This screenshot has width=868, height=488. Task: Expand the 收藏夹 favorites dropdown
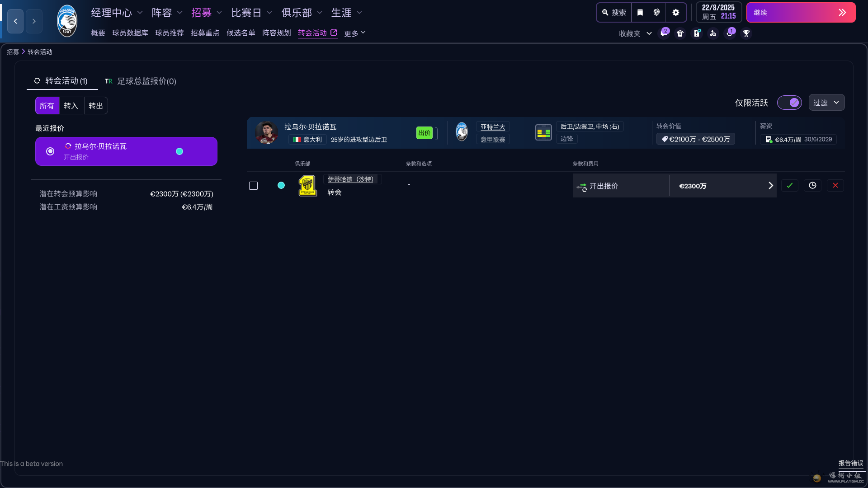635,33
